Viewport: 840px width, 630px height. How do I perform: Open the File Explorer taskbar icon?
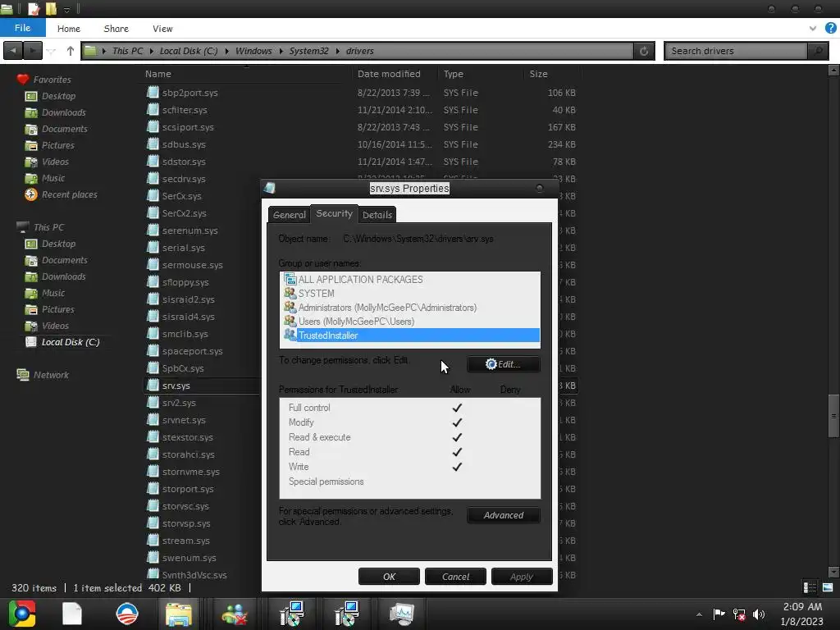tap(178, 614)
